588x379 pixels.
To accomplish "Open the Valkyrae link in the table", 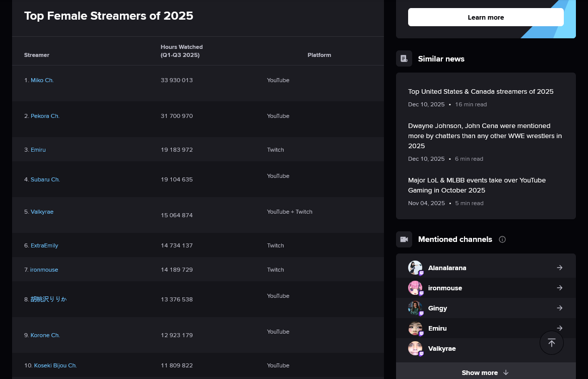I will coord(42,212).
